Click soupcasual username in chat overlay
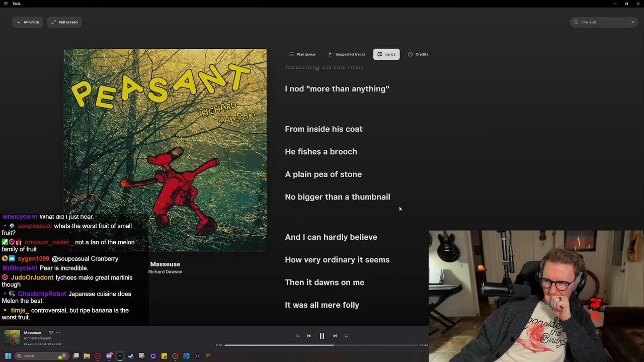The width and height of the screenshot is (644, 362). (35, 226)
